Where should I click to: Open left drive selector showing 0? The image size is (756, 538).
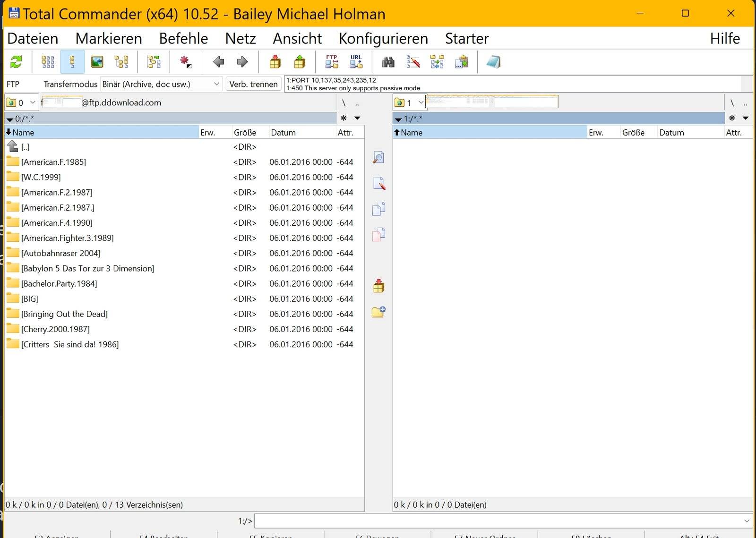point(21,102)
